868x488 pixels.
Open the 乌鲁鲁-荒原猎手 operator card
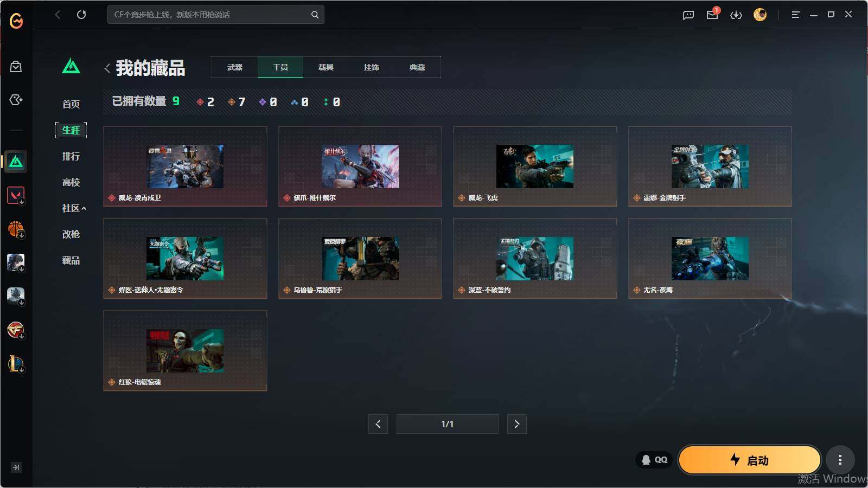click(x=360, y=259)
